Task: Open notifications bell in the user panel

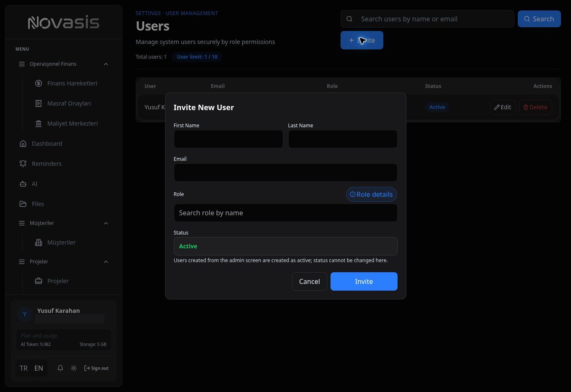Action: pos(60,368)
